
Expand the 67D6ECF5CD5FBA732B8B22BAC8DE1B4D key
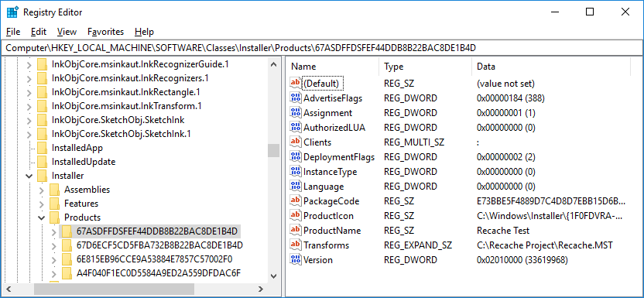pos(54,245)
